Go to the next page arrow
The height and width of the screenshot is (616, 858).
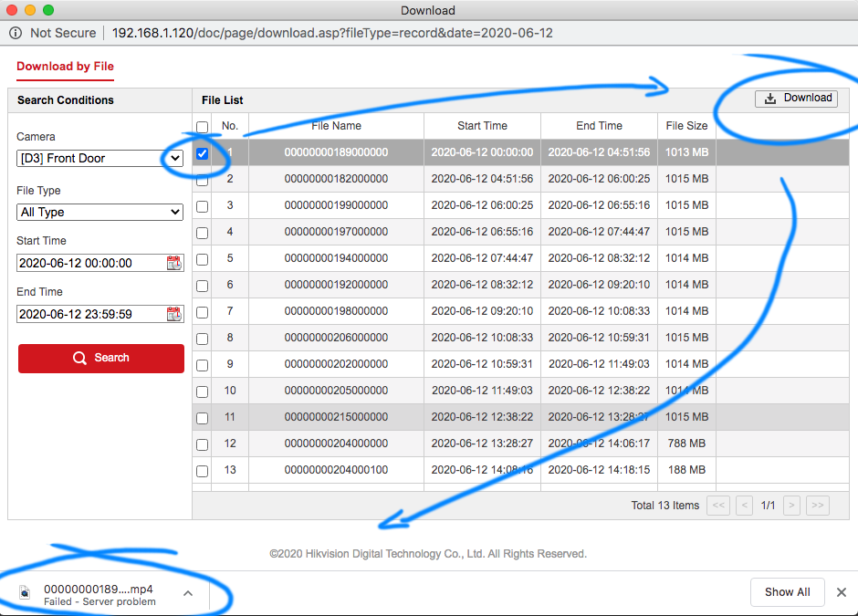pos(791,505)
